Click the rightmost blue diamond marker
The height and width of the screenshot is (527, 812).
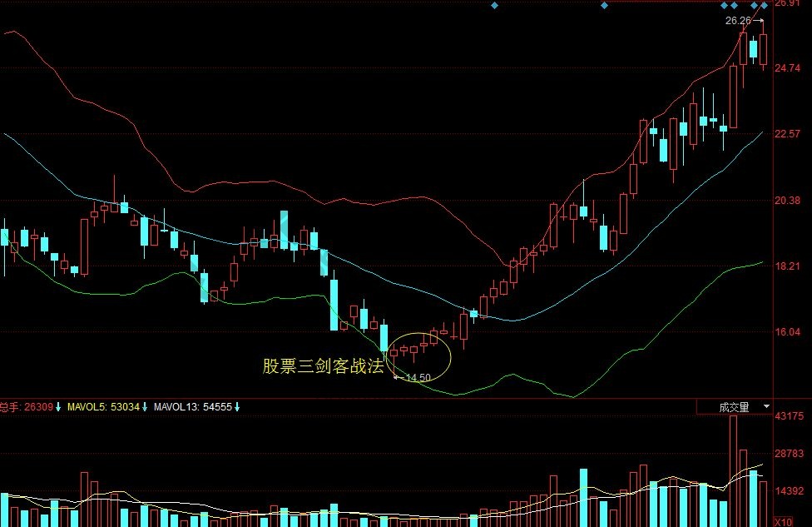click(765, 6)
